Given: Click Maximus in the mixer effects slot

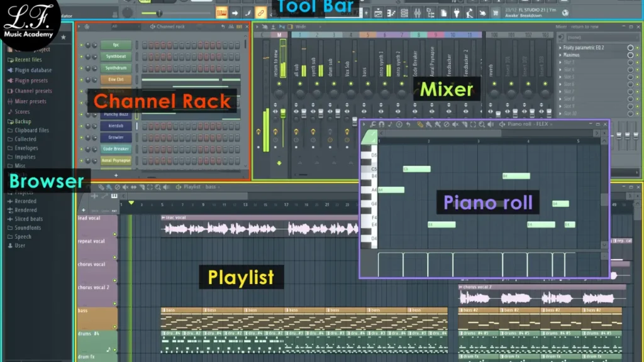Looking at the screenshot, I should tap(571, 55).
